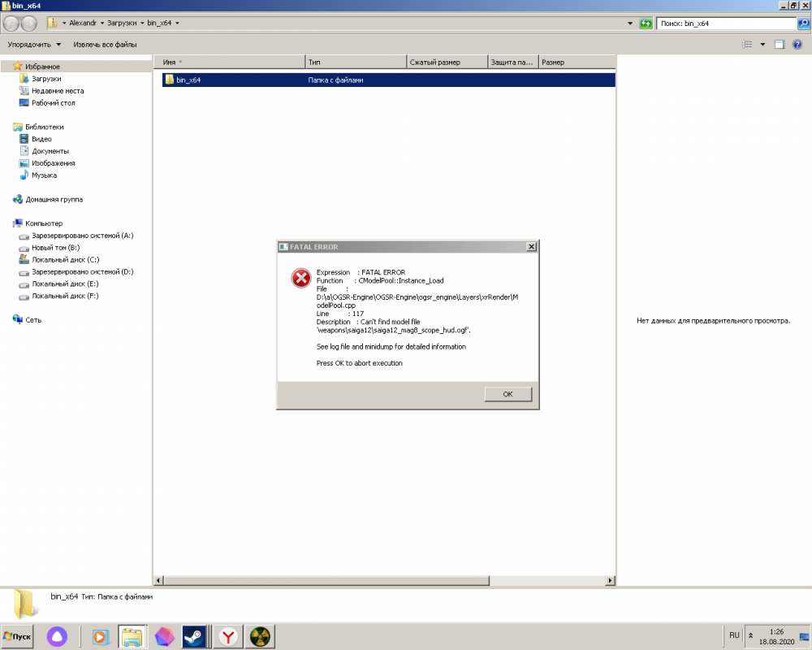Viewport: 812px width, 650px height.
Task: Open Локальный диск (E:) drive
Action: click(x=65, y=284)
